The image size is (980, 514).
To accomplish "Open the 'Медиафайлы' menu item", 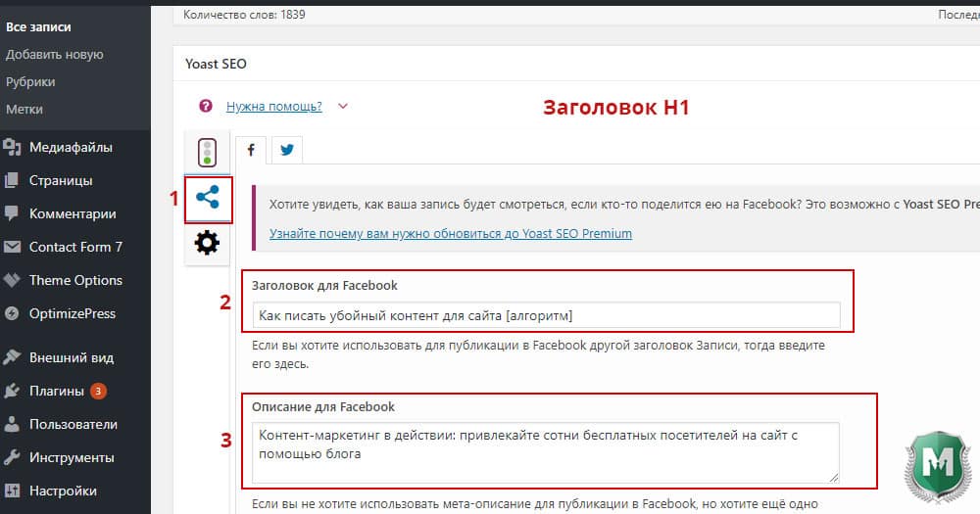I will pyautogui.click(x=71, y=148).
